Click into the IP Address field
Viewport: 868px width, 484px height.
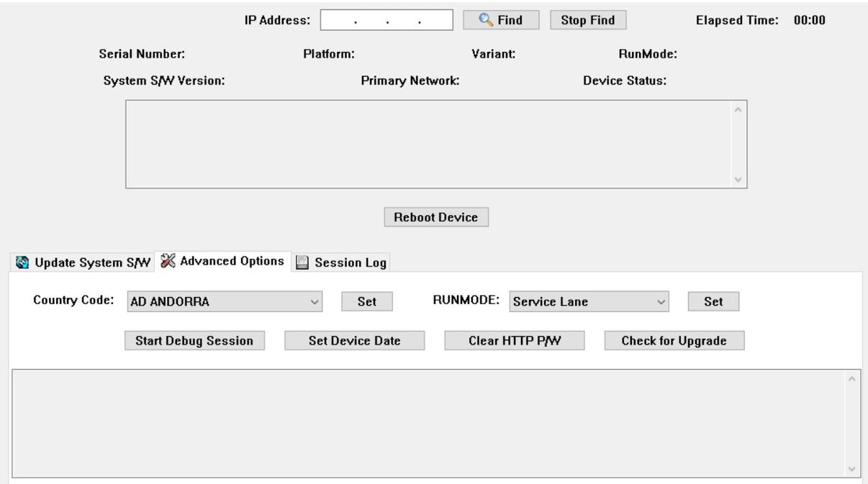[x=386, y=21]
